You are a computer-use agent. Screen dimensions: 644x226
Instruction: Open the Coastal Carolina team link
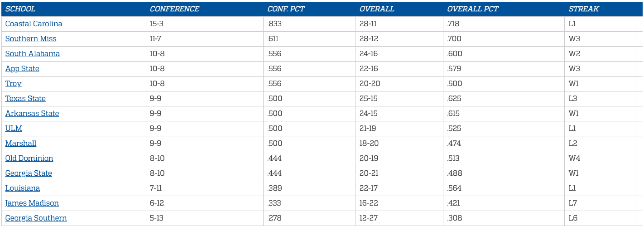[x=34, y=24]
